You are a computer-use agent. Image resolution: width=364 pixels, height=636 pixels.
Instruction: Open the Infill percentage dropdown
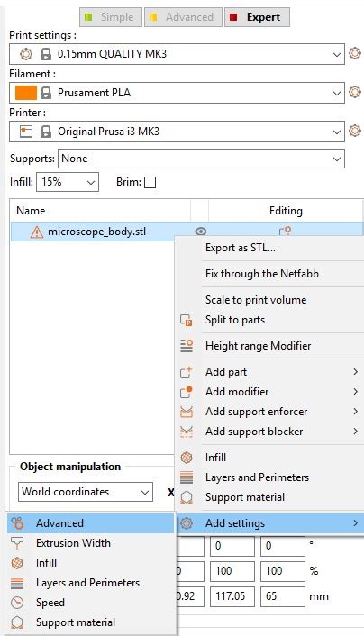click(x=68, y=182)
